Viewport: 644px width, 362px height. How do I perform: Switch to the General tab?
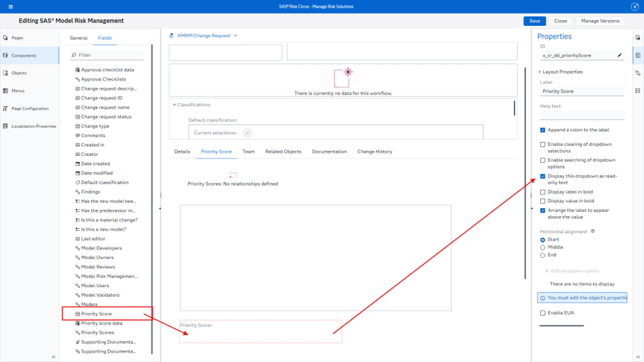coord(79,38)
